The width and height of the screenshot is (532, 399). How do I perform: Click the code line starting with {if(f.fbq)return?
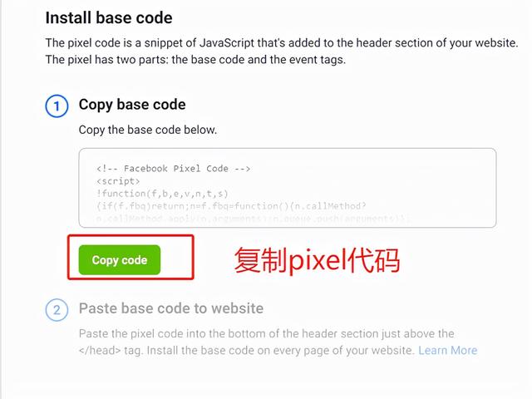coord(231,206)
